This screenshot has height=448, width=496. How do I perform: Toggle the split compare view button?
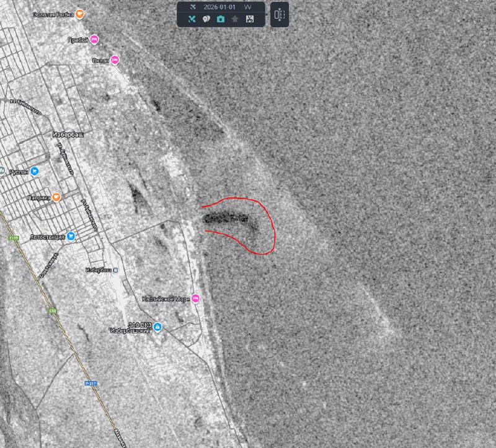click(x=279, y=14)
